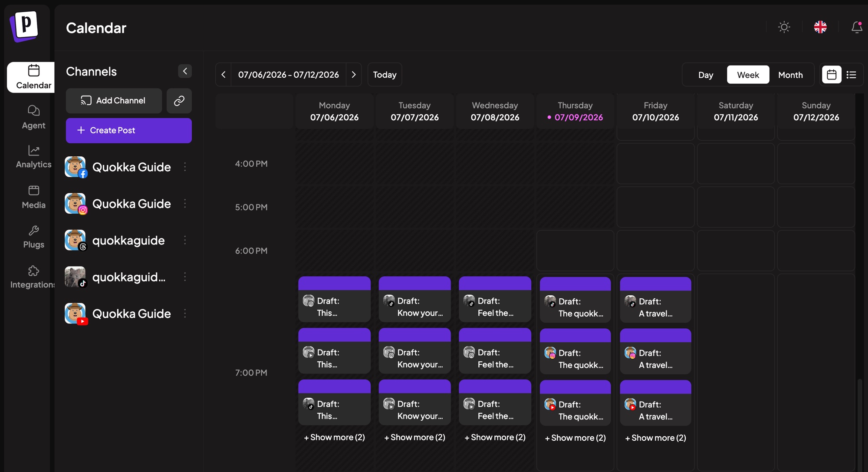The width and height of the screenshot is (868, 472).
Task: Select the quokkaguide Threads channel avatar
Action: click(x=76, y=241)
